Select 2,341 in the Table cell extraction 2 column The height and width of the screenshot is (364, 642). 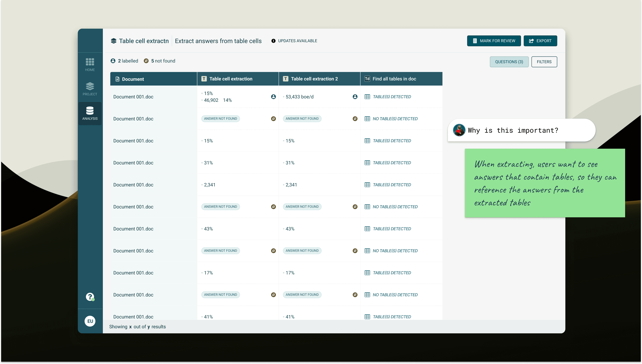click(291, 185)
